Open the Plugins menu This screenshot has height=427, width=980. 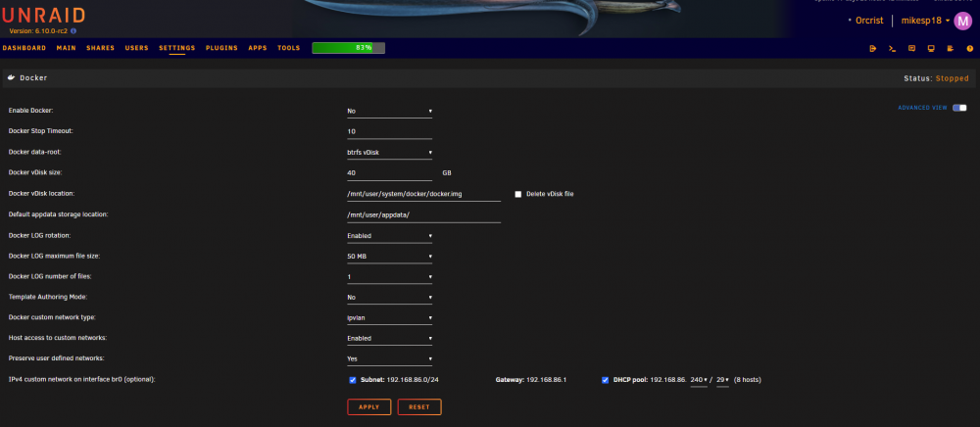click(x=221, y=48)
